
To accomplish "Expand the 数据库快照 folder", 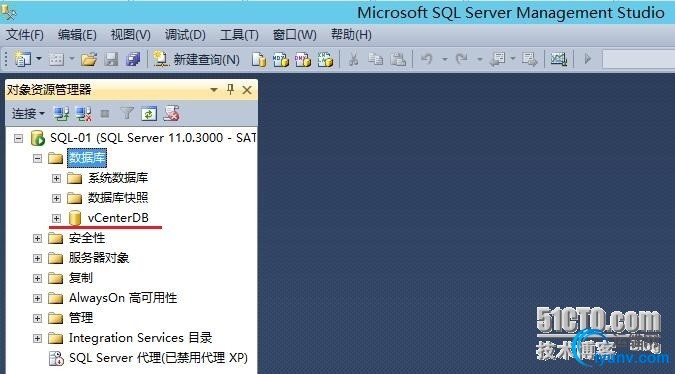I will tap(56, 198).
